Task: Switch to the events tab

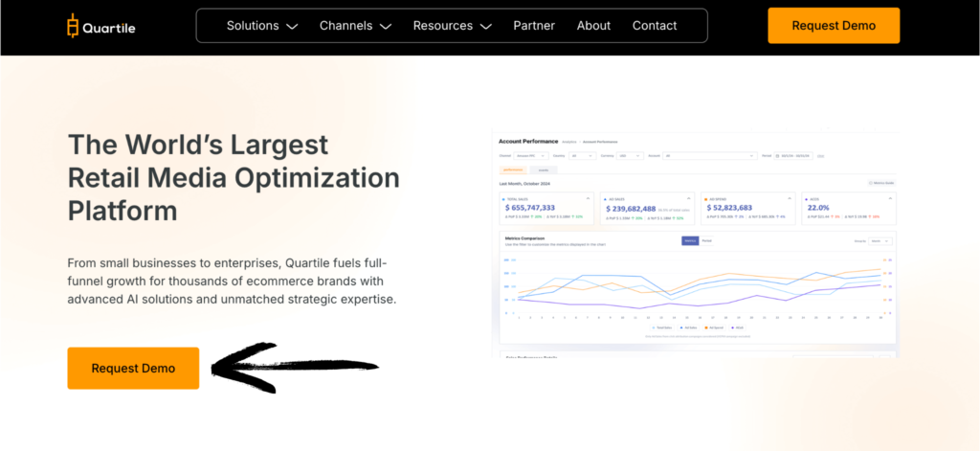Action: coord(544,170)
